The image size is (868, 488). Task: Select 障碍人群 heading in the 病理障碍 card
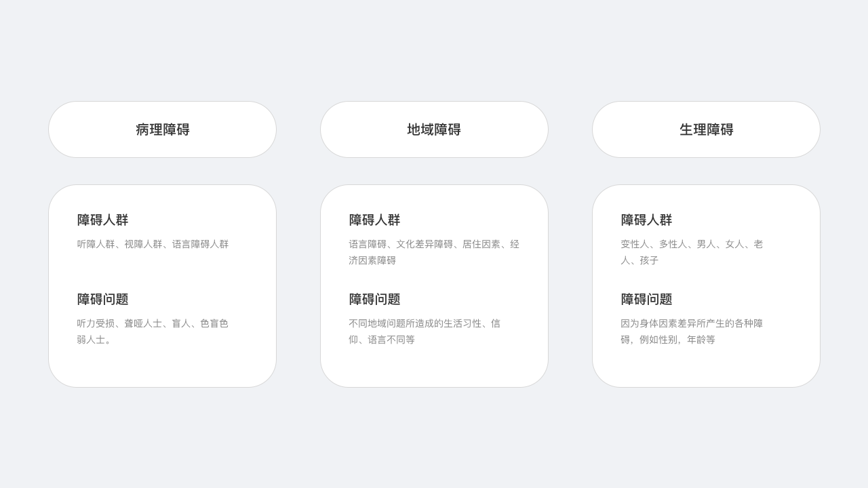coord(102,220)
